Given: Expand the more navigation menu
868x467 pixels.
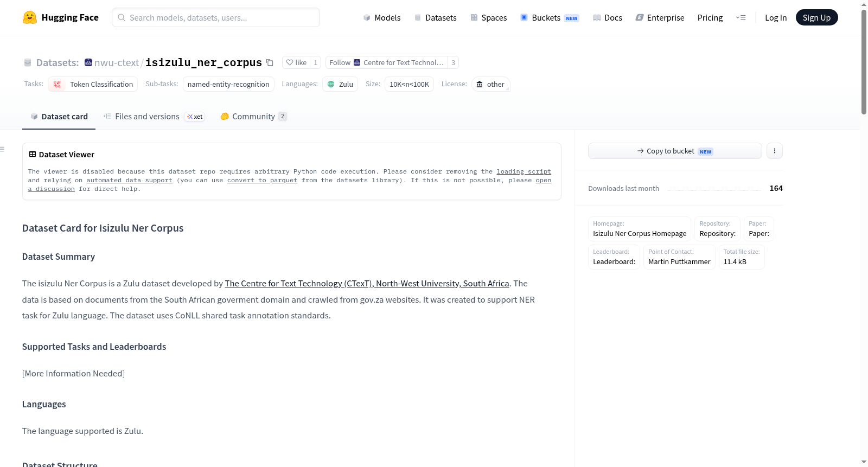Looking at the screenshot, I should pyautogui.click(x=741, y=17).
